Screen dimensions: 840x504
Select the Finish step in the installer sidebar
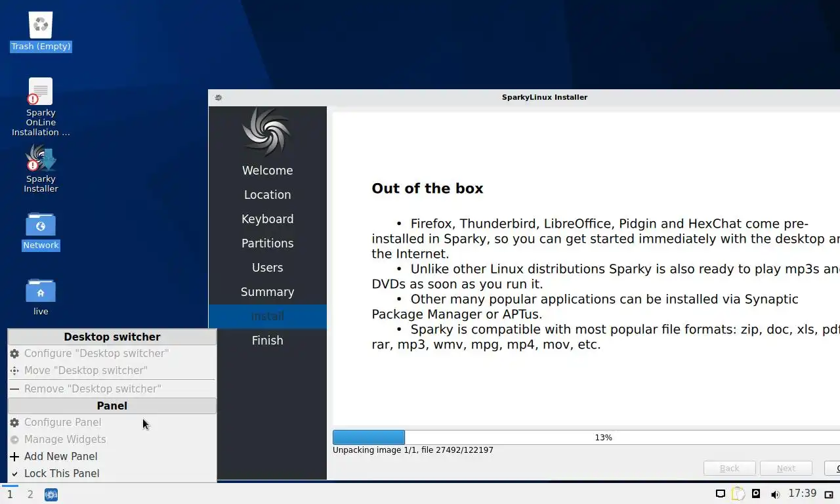pyautogui.click(x=268, y=341)
